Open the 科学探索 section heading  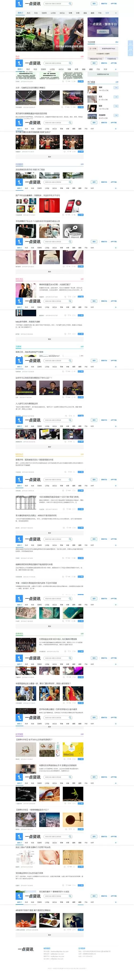19,734
